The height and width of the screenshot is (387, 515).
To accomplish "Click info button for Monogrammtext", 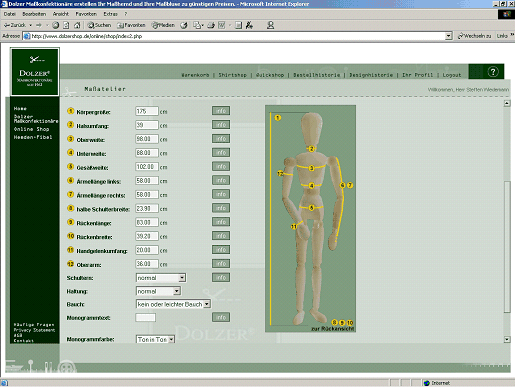I will point(221,317).
